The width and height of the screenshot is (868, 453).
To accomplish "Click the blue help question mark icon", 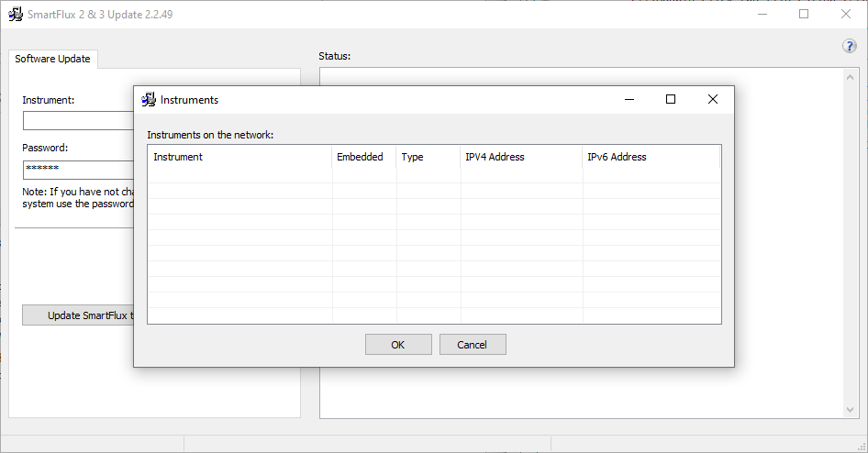I will [x=849, y=47].
